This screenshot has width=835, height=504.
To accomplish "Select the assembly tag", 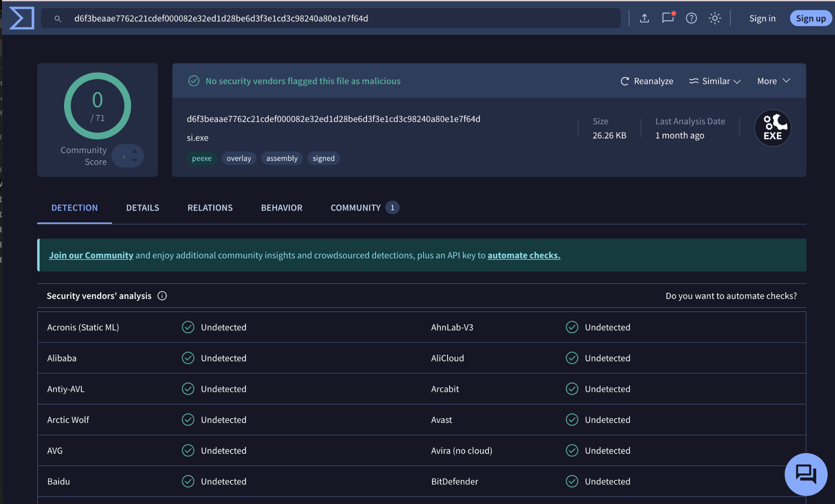I will point(282,158).
